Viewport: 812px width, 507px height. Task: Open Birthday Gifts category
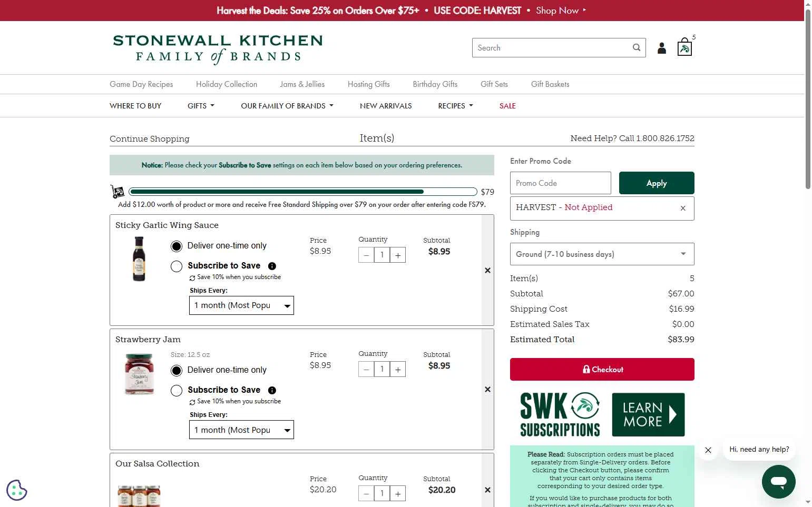pyautogui.click(x=435, y=84)
